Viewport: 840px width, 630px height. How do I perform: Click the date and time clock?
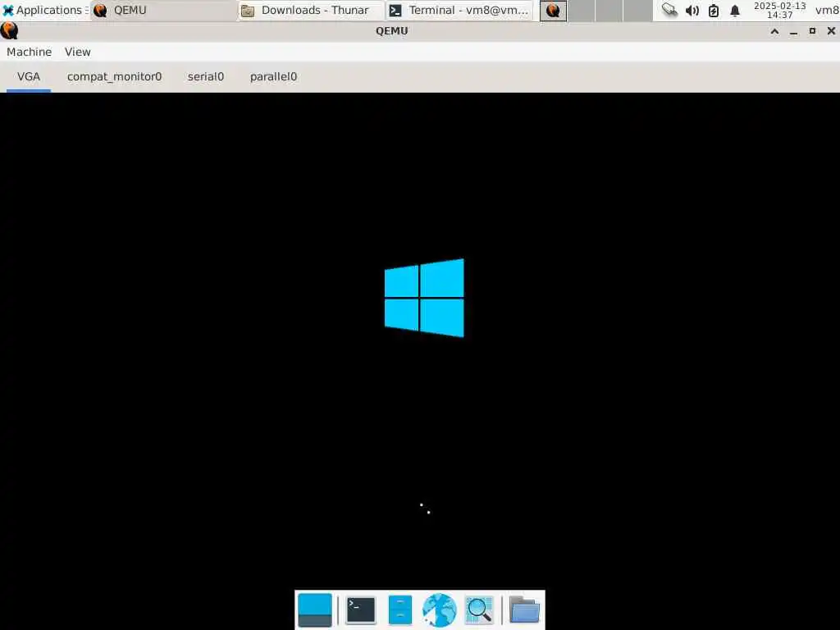779,10
